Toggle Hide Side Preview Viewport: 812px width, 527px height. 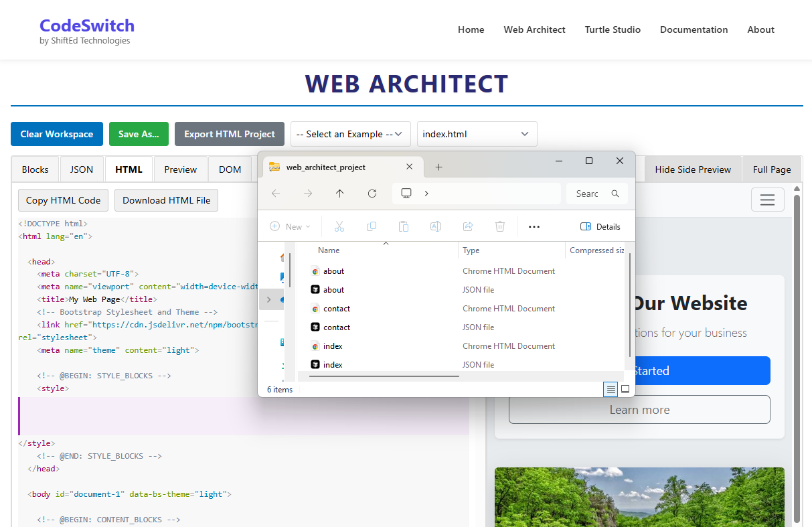pyautogui.click(x=693, y=169)
